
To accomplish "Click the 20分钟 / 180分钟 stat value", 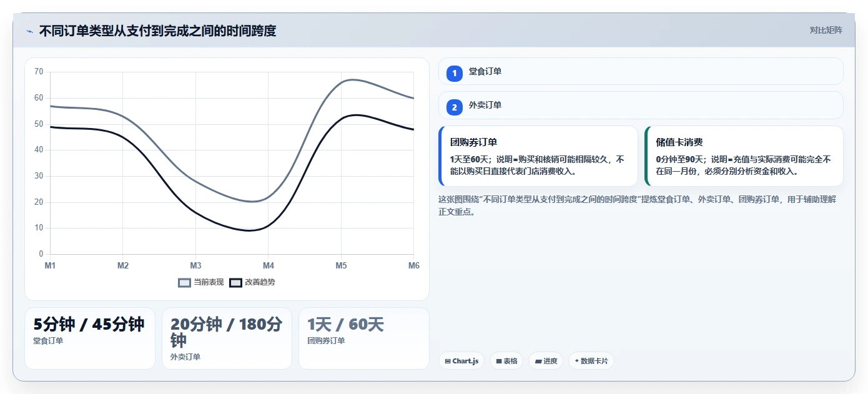I will click(x=226, y=333).
